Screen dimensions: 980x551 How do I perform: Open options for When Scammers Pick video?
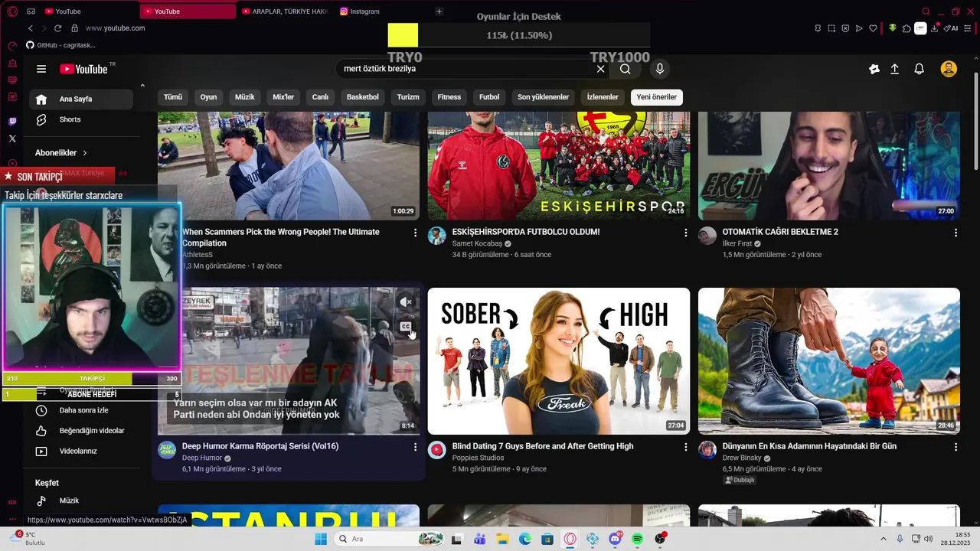tap(415, 233)
